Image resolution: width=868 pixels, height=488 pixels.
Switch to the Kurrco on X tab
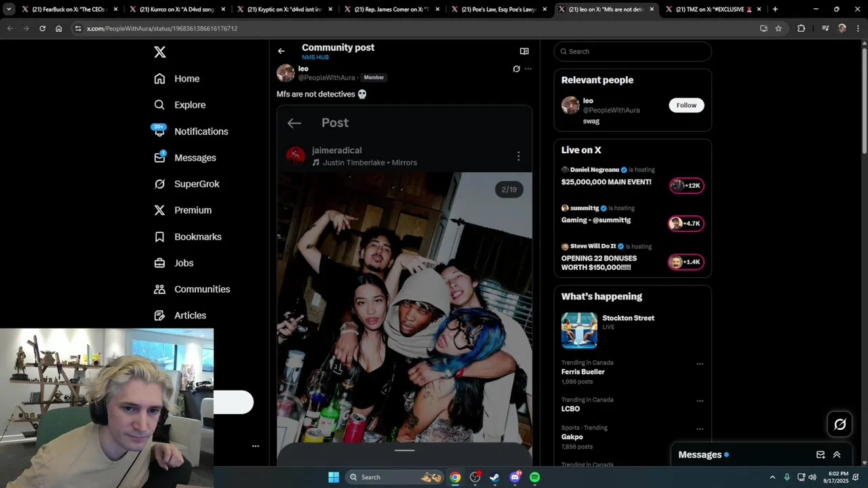tap(178, 9)
